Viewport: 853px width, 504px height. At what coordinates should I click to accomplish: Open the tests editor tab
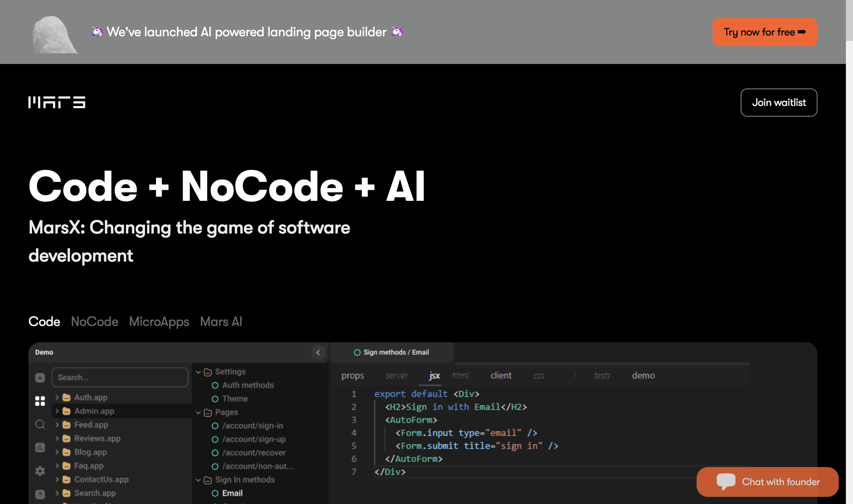point(602,375)
